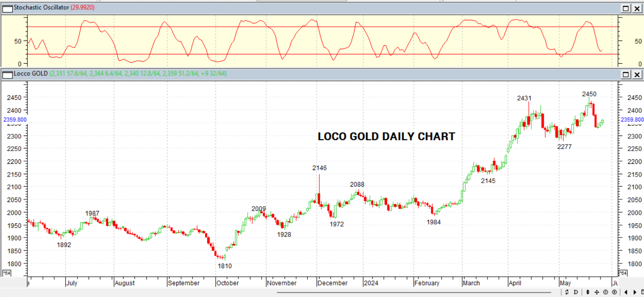The image size is (644, 297).
Task: Click the '2024' year axis label
Action: click(371, 283)
